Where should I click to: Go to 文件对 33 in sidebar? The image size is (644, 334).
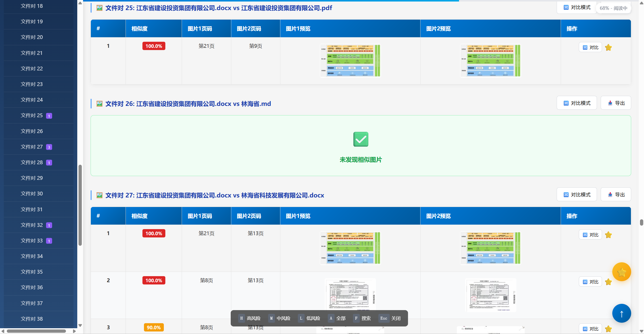(x=39, y=241)
